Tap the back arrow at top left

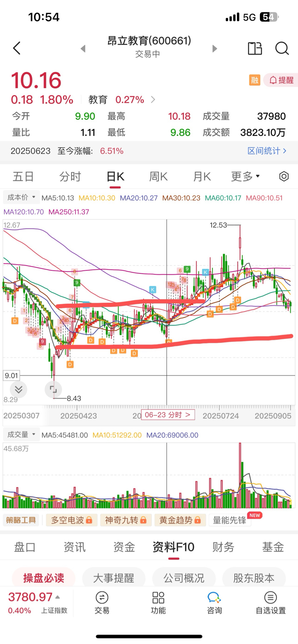(x=17, y=48)
